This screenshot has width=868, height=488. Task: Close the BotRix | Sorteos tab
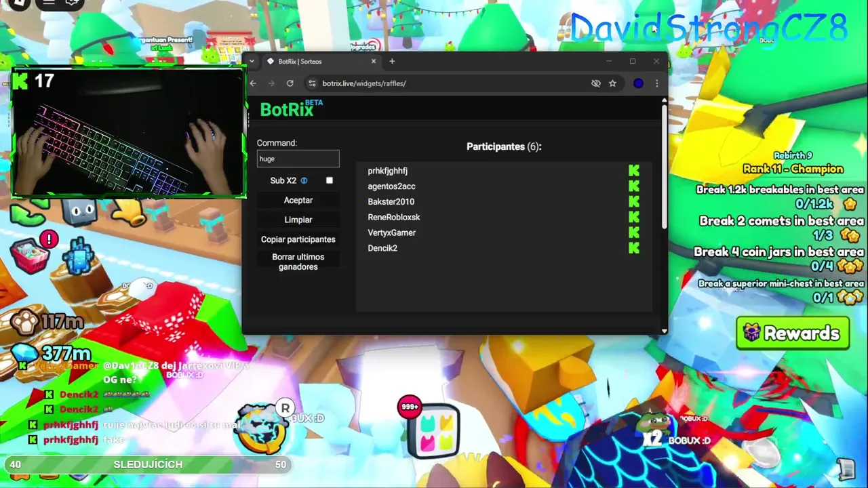(x=374, y=61)
